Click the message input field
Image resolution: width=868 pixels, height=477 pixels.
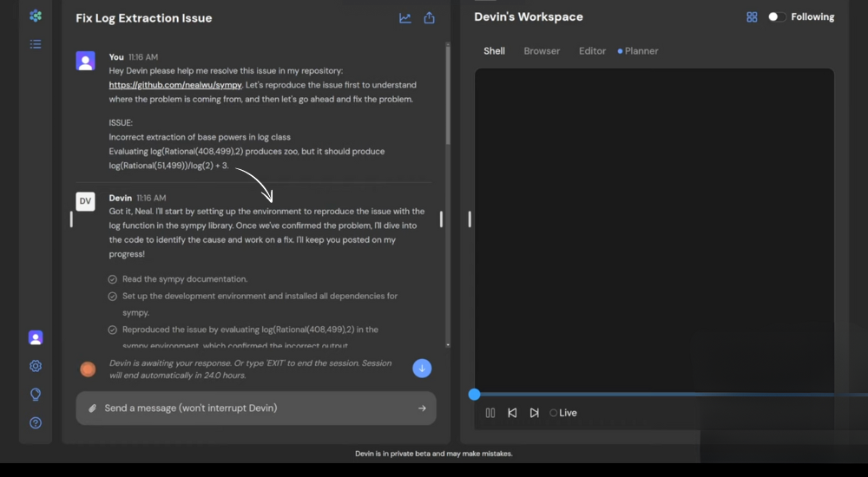point(256,408)
